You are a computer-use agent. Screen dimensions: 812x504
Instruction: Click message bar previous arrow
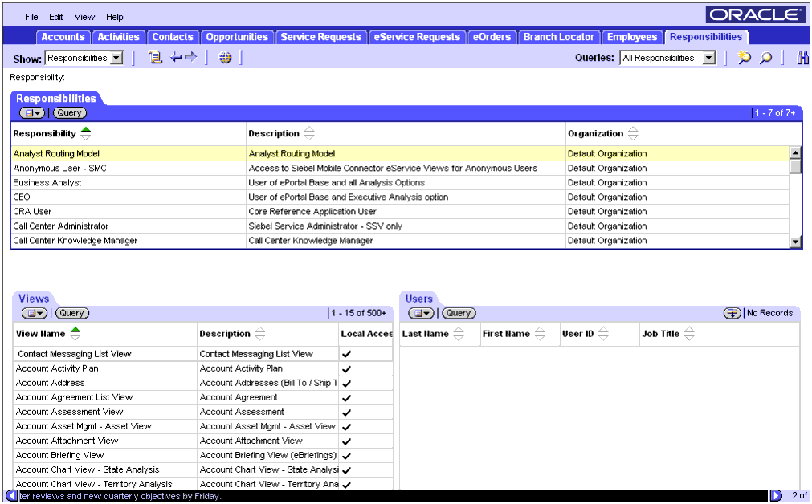pos(11,496)
